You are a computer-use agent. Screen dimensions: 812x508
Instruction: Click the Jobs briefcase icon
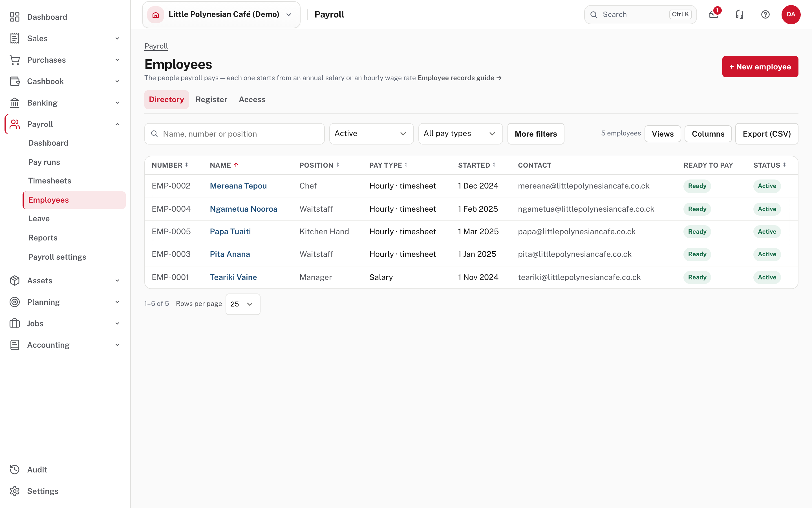click(x=14, y=323)
